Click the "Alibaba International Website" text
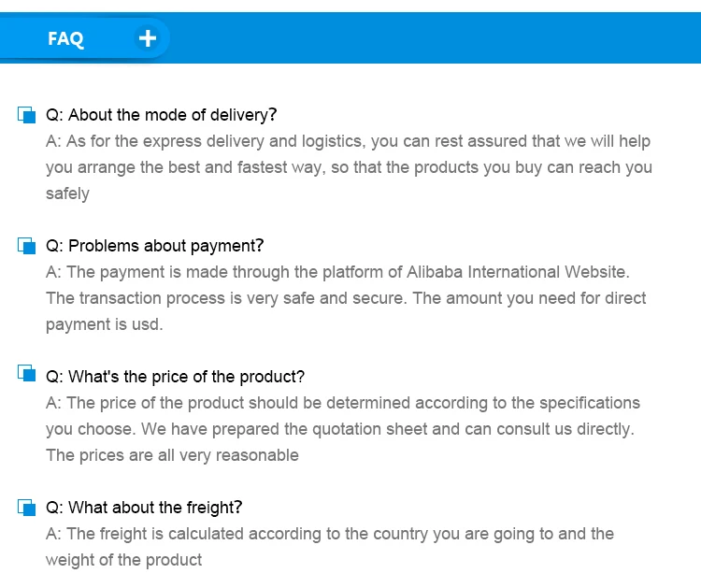Viewport: 701px width, 588px height. coord(518,272)
